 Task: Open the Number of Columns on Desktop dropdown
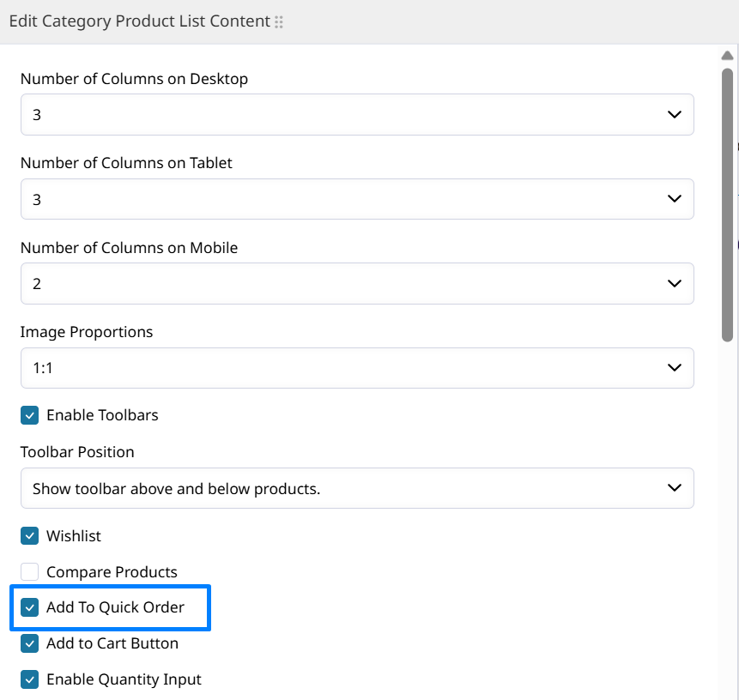tap(357, 114)
